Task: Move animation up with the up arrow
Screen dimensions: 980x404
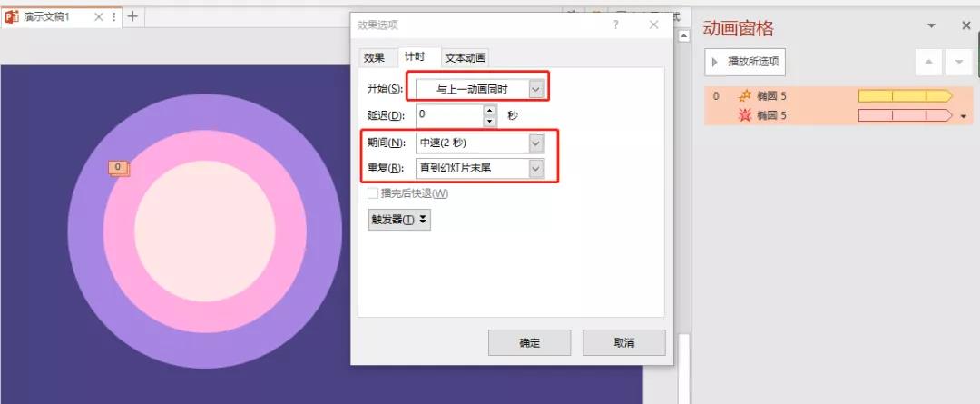Action: pyautogui.click(x=929, y=62)
